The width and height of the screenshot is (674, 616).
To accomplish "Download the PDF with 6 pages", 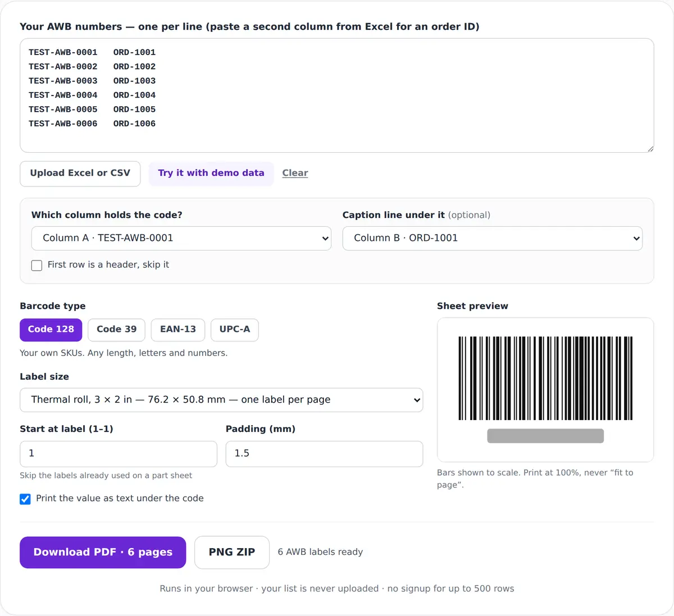I will [x=103, y=553].
